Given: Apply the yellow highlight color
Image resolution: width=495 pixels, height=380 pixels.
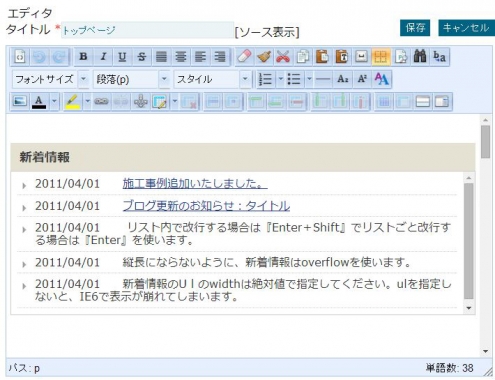Looking at the screenshot, I should click(x=73, y=101).
